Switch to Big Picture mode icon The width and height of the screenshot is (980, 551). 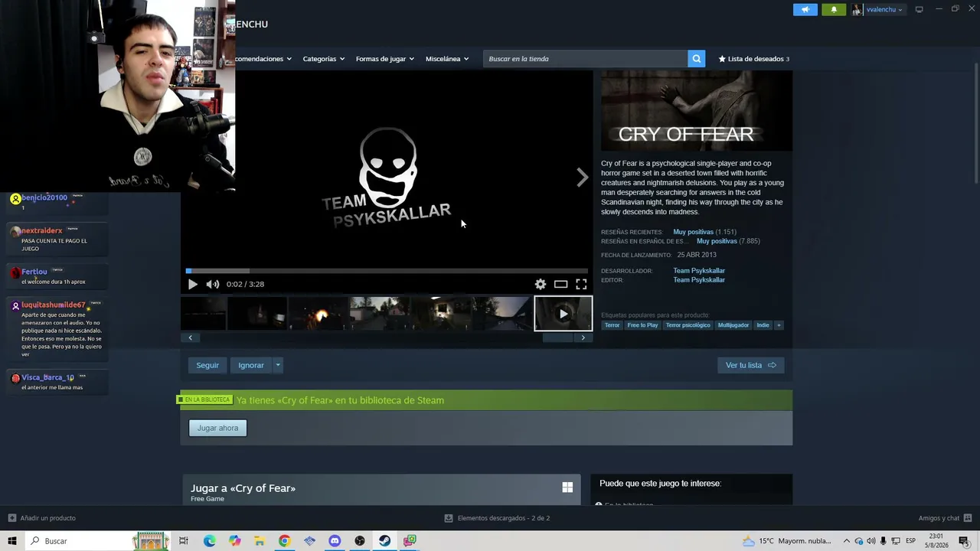pyautogui.click(x=919, y=9)
